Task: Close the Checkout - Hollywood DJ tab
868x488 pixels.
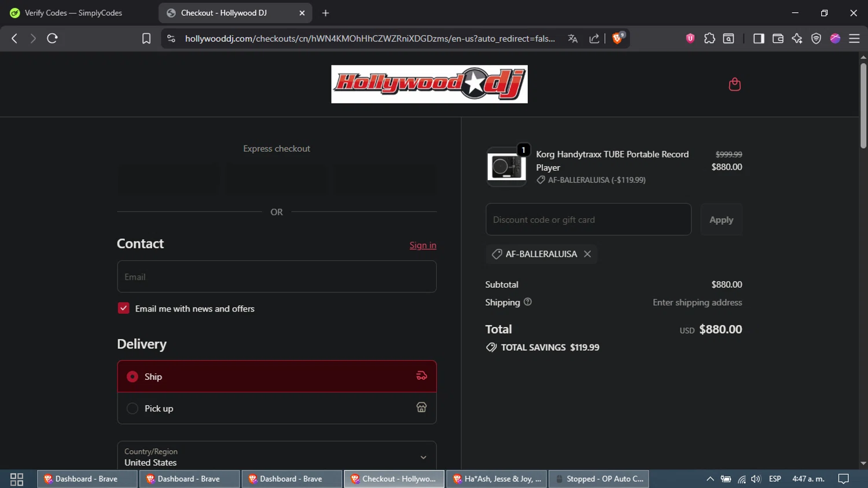Action: click(x=302, y=13)
